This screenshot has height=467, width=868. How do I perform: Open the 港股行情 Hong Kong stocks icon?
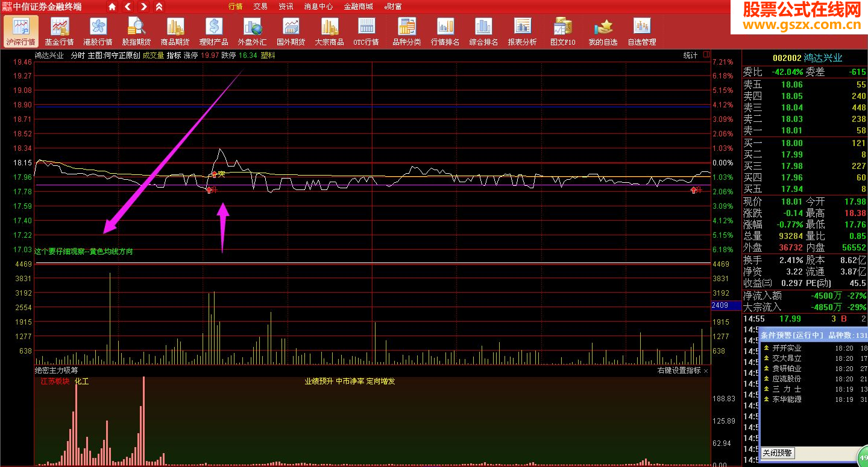pos(98,31)
